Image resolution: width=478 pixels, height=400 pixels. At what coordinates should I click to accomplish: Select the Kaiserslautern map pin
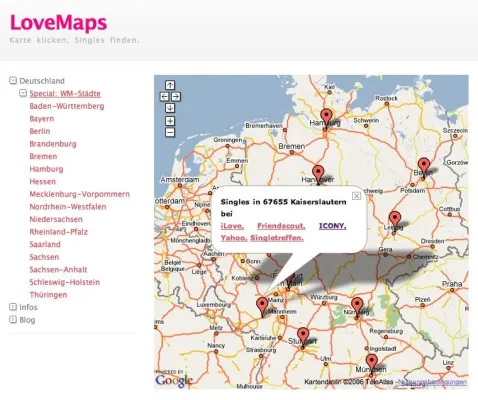point(262,307)
